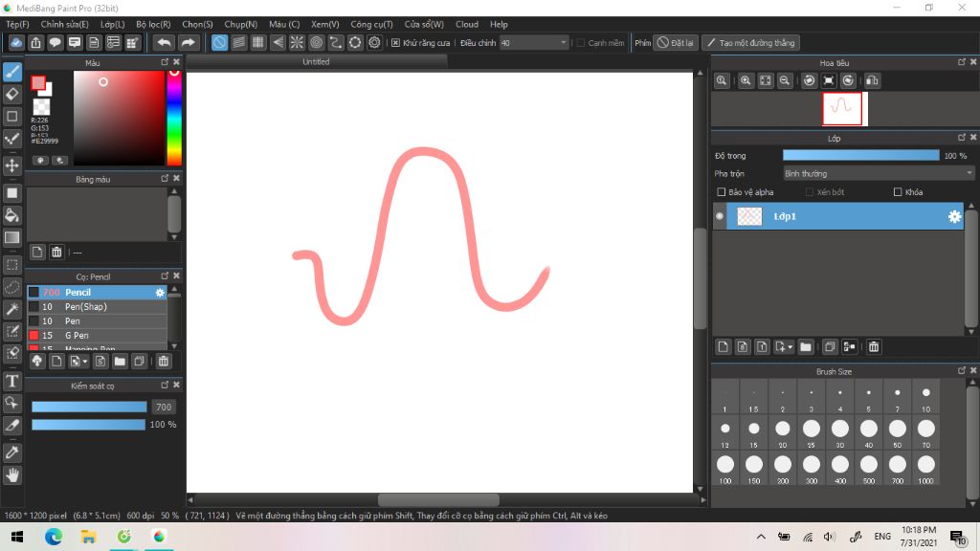Delete layer using trash icon in layer panel
The image size is (980, 551).
(874, 346)
